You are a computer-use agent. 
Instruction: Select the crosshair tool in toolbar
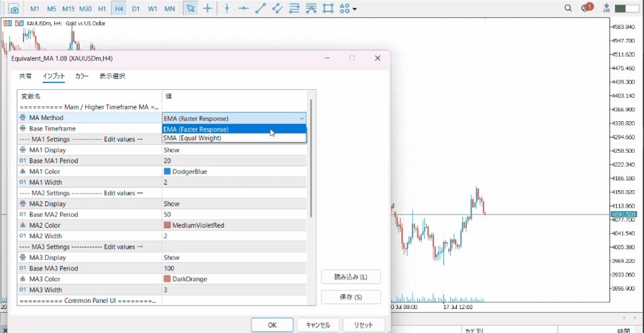[x=207, y=8]
